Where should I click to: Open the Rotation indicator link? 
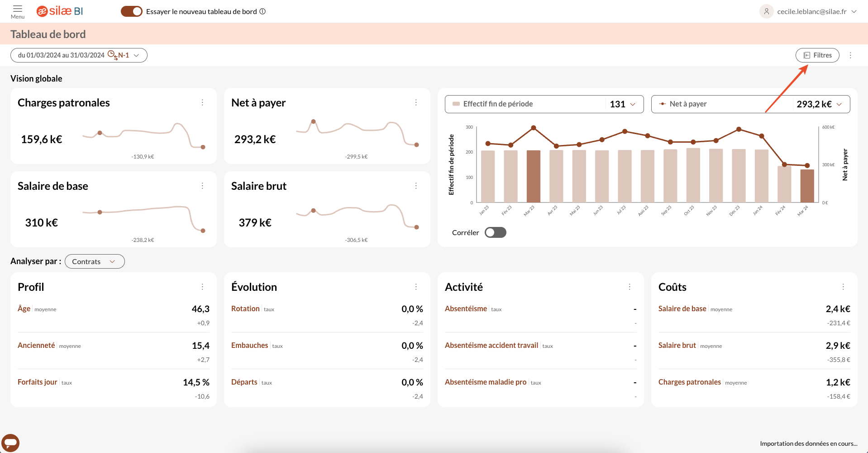245,308
